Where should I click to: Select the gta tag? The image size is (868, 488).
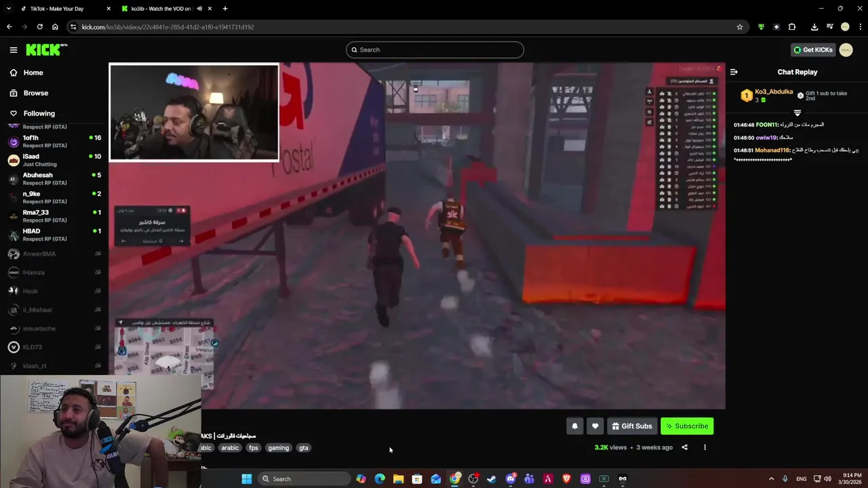coord(304,448)
